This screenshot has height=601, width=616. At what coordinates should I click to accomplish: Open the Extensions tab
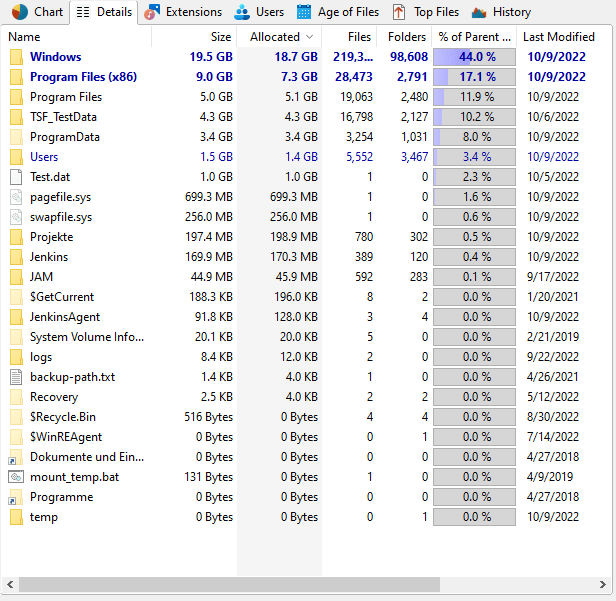point(182,12)
